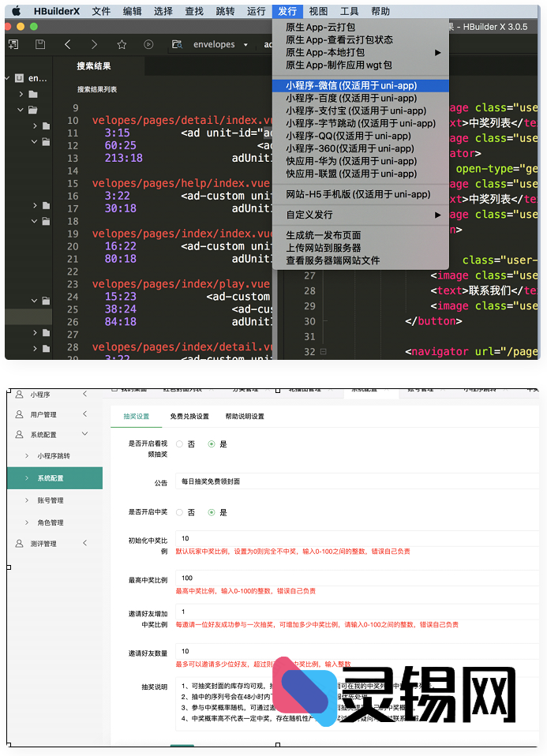Click the circular run icon in toolbar
This screenshot has height=756, width=547.
[148, 45]
